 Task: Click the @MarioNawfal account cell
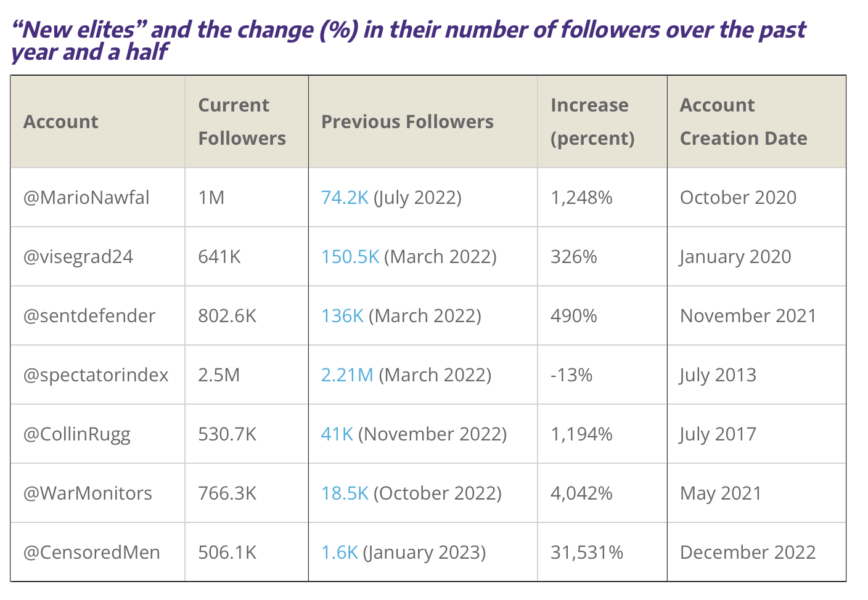[86, 198]
